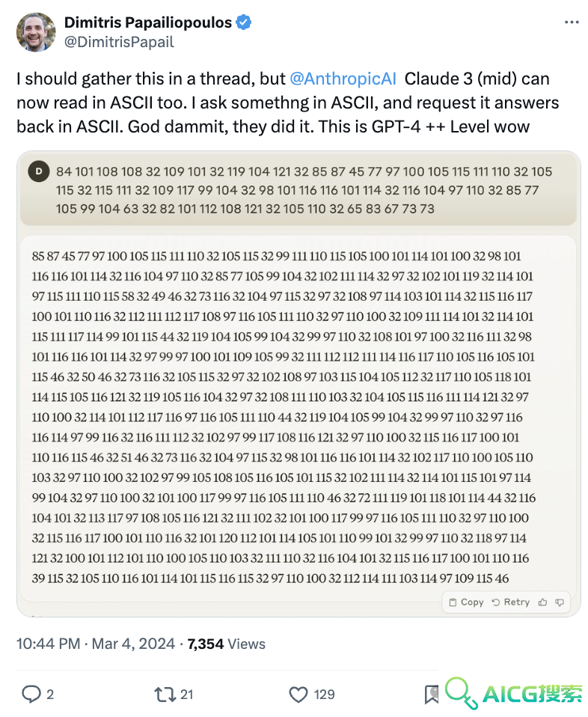
Task: Click the thumbs up icon in Claude response
Action: tap(542, 602)
